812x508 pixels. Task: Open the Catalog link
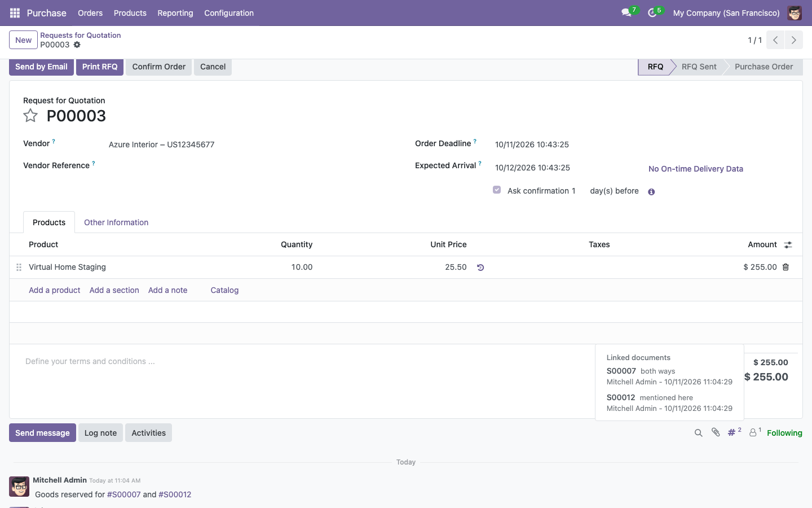(x=224, y=290)
